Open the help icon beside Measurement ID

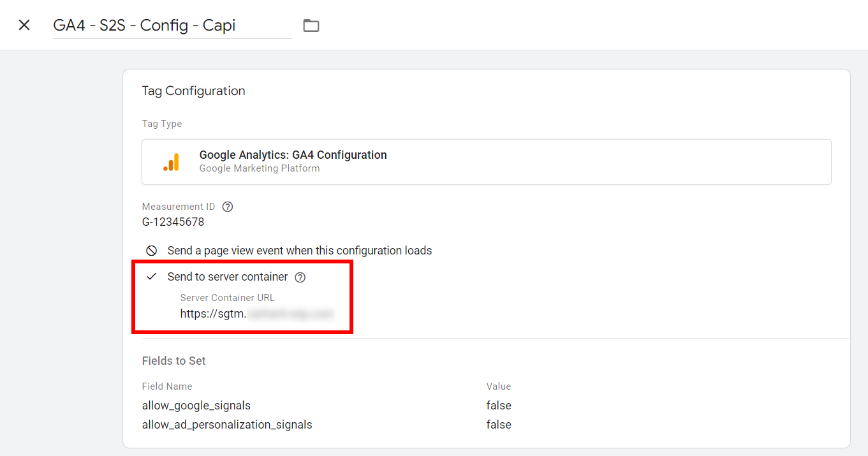click(x=228, y=207)
